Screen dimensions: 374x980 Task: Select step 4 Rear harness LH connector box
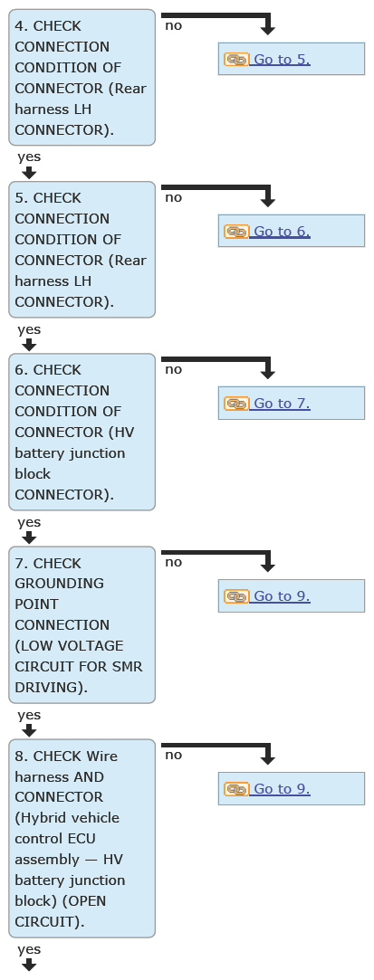point(82,78)
